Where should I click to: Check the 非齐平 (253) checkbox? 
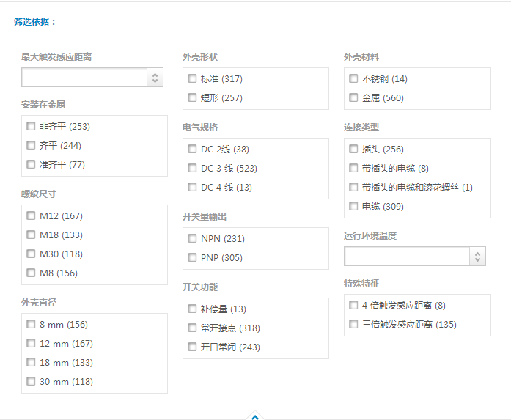pos(31,126)
